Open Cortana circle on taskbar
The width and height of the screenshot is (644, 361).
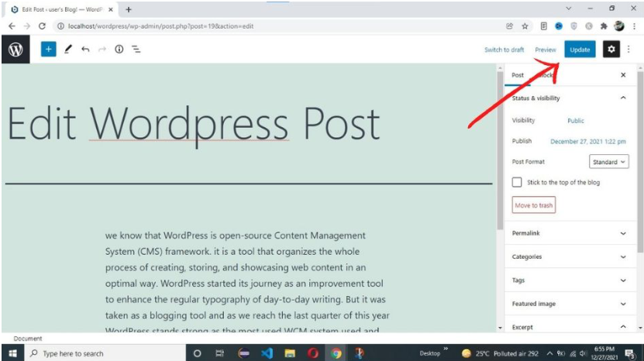197,353
